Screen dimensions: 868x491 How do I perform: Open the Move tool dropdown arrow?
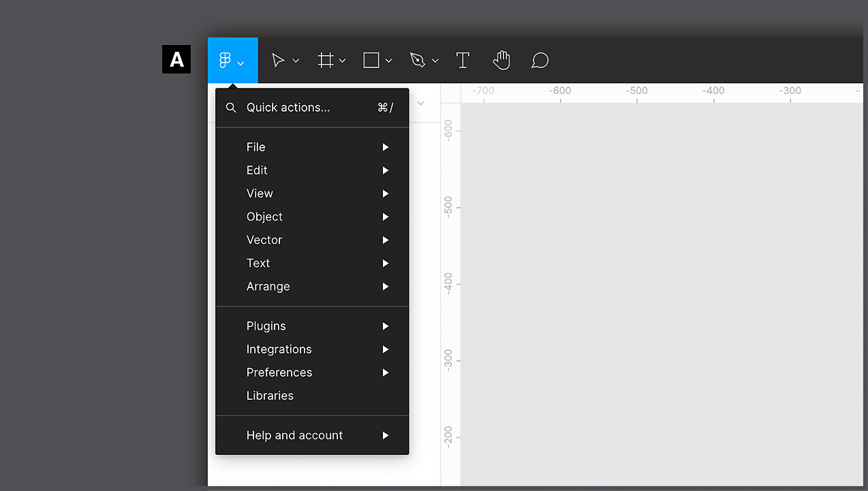click(296, 60)
